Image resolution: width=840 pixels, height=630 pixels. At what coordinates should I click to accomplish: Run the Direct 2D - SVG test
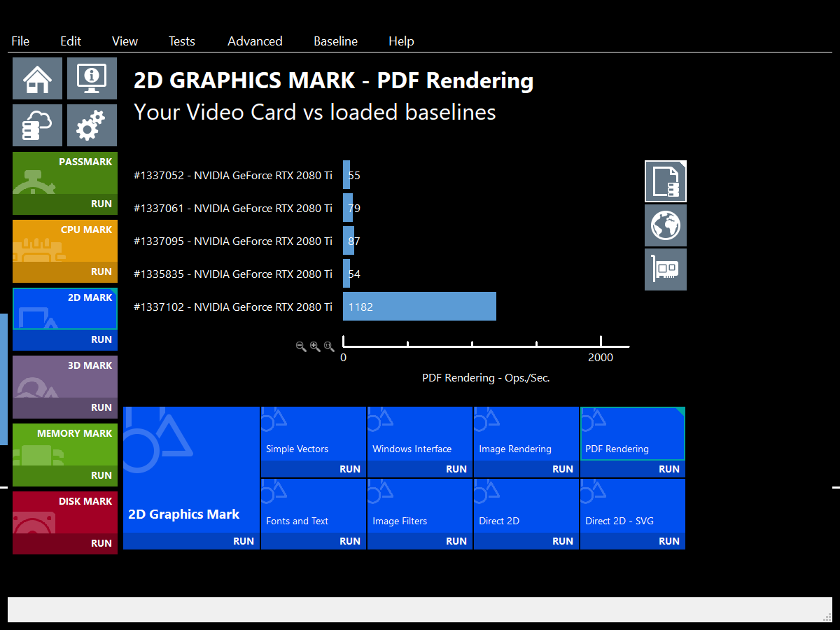[x=633, y=541]
